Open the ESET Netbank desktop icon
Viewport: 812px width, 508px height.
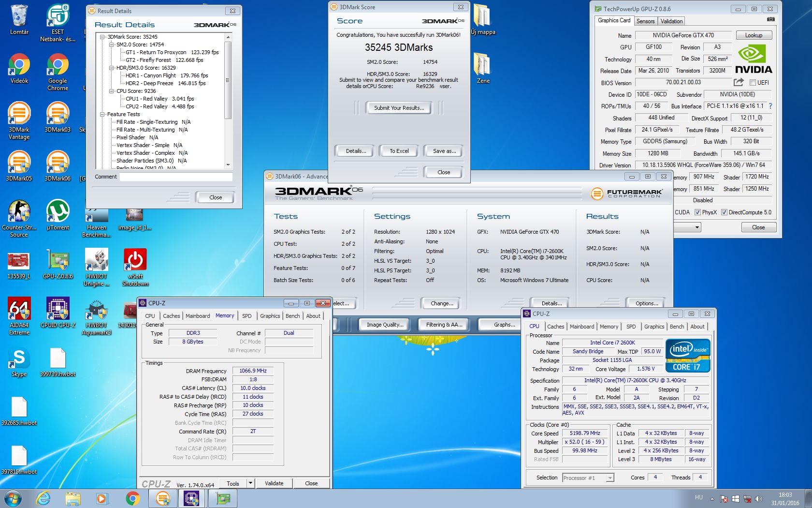tap(58, 23)
